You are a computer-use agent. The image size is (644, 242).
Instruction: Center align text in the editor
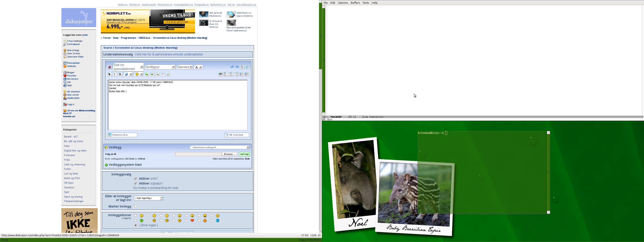231,74
